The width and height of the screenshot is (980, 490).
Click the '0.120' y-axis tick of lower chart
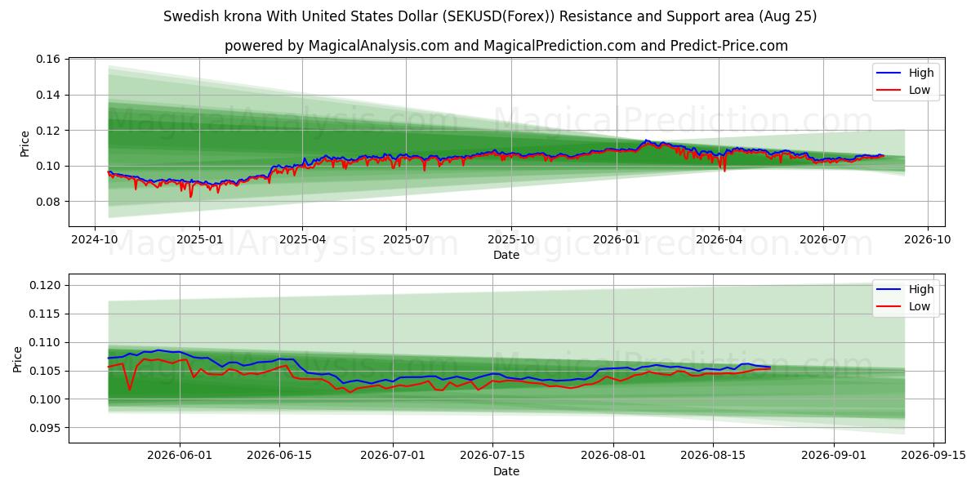[x=46, y=285]
